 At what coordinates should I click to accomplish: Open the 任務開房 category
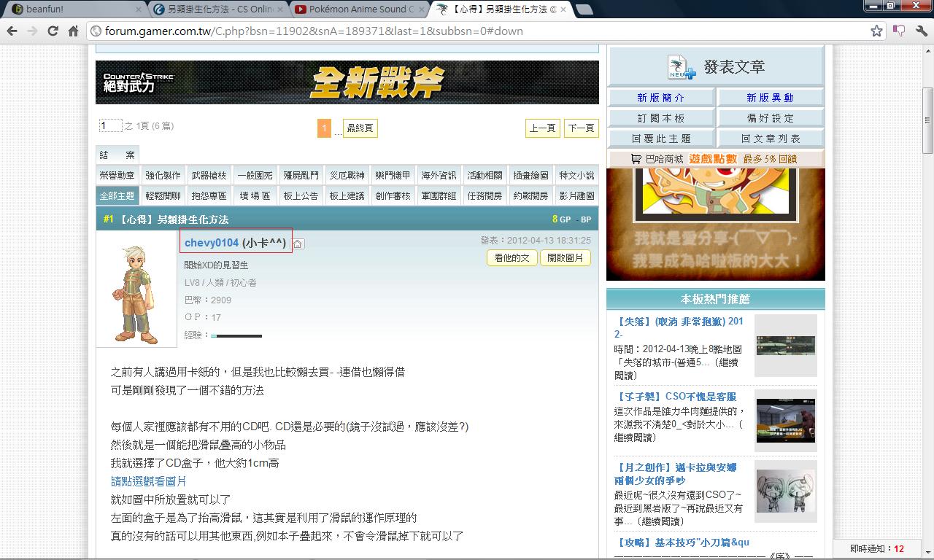(x=485, y=195)
